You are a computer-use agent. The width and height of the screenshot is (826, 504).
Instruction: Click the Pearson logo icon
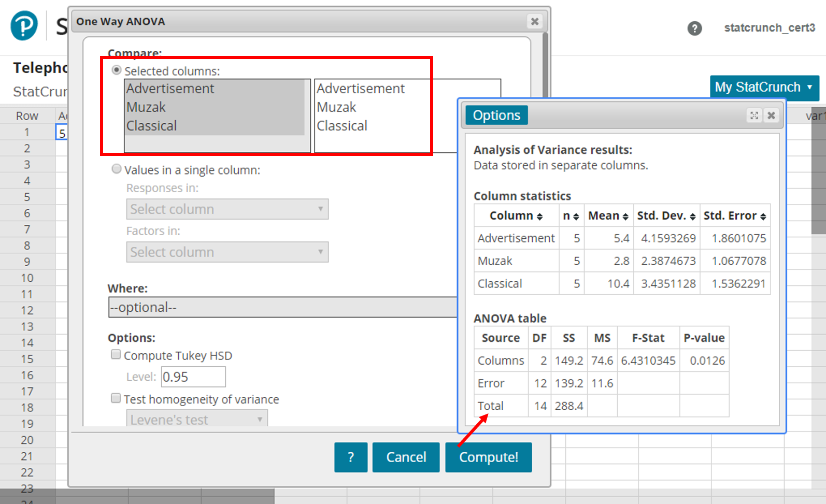[x=24, y=25]
